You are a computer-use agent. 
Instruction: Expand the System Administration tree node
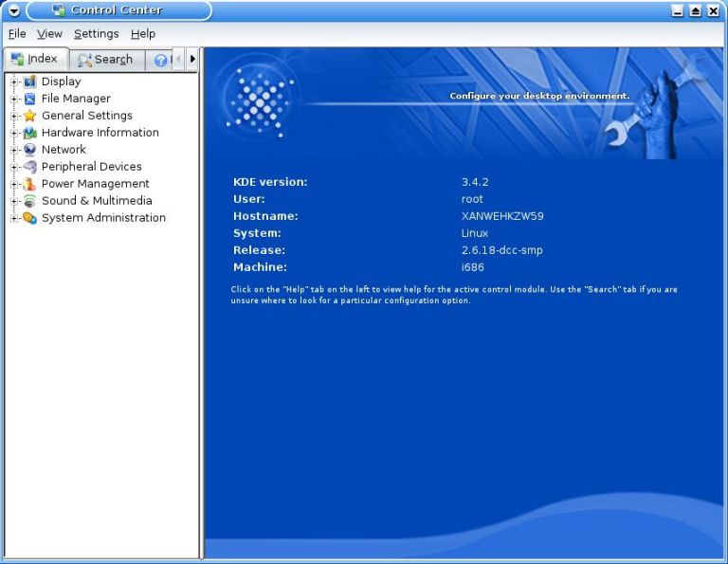click(14, 218)
